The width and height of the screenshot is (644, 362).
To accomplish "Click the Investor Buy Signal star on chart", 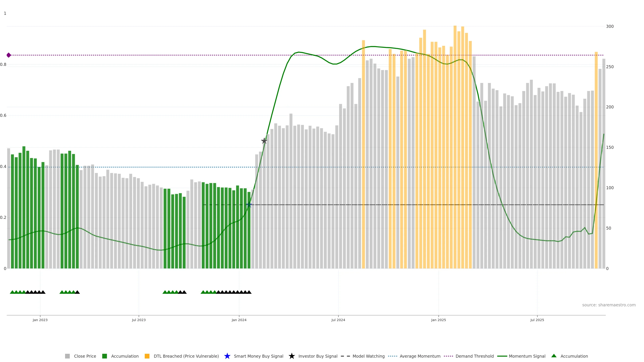I will [x=264, y=141].
